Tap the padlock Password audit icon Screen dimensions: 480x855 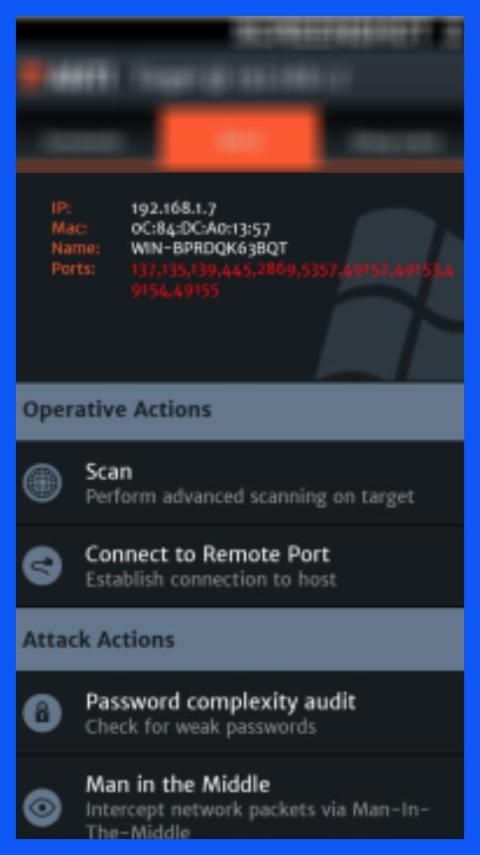point(42,713)
